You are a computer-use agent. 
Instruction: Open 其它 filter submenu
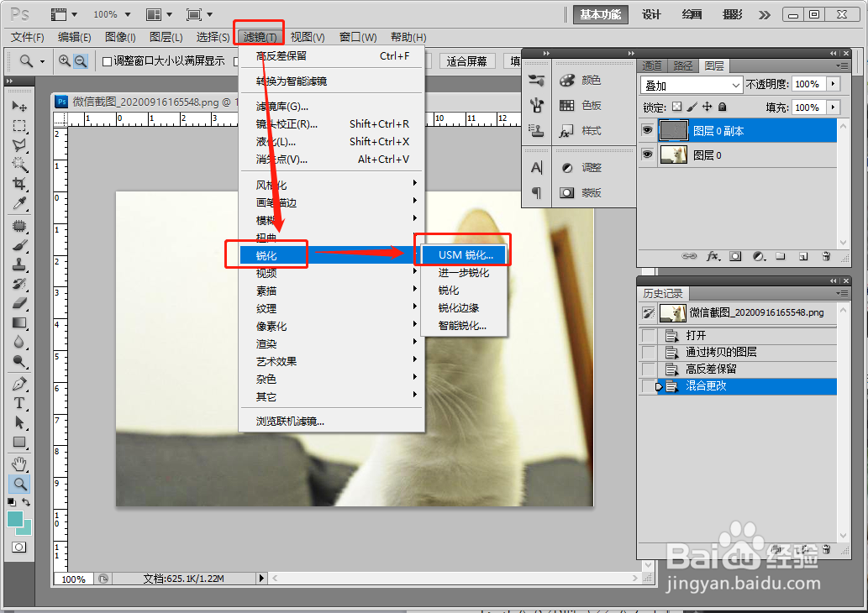[332, 396]
